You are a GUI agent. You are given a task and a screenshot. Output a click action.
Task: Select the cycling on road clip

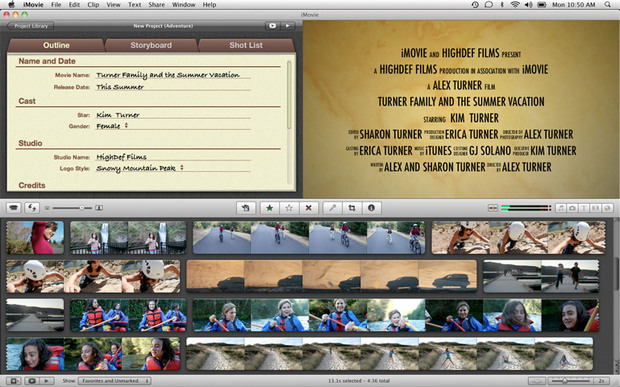point(309,237)
